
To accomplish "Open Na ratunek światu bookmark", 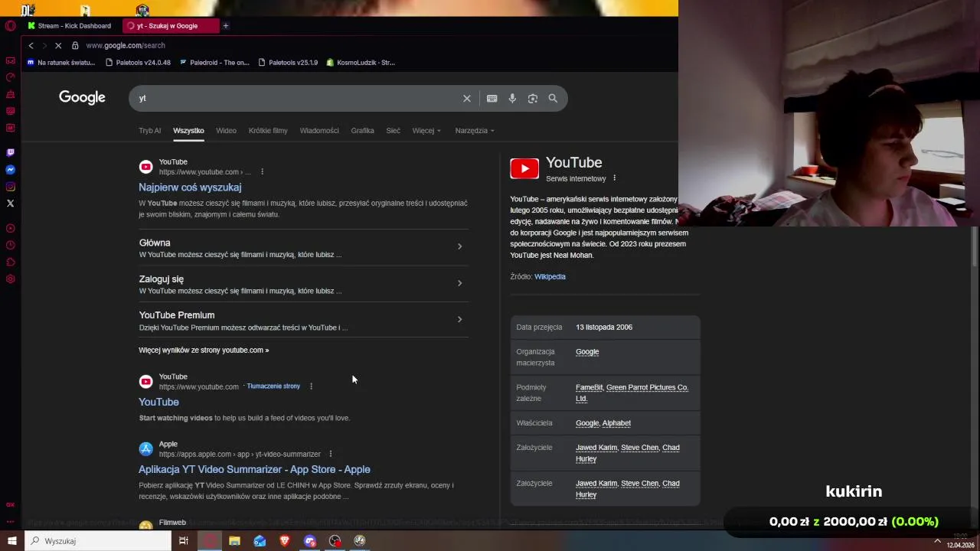I will click(x=60, y=63).
